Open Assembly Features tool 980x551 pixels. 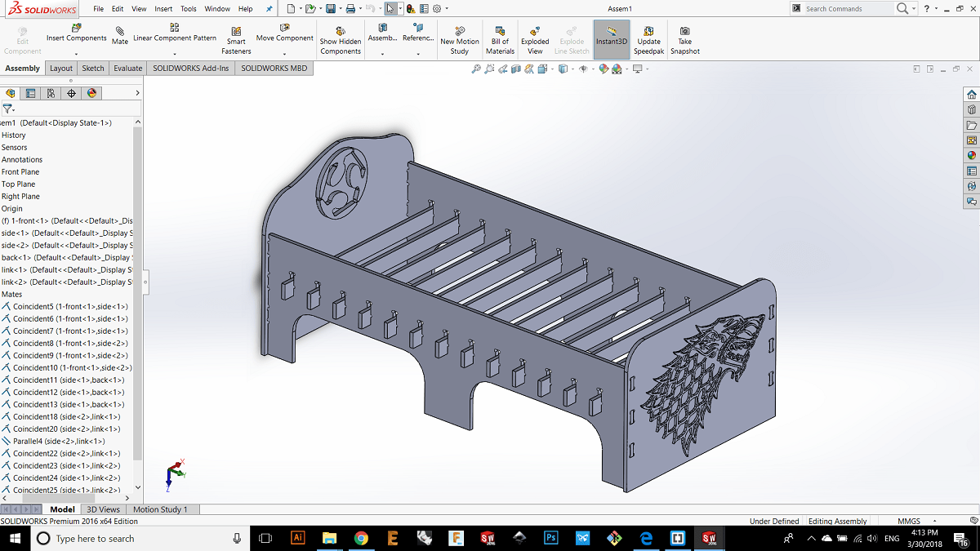coord(382,33)
